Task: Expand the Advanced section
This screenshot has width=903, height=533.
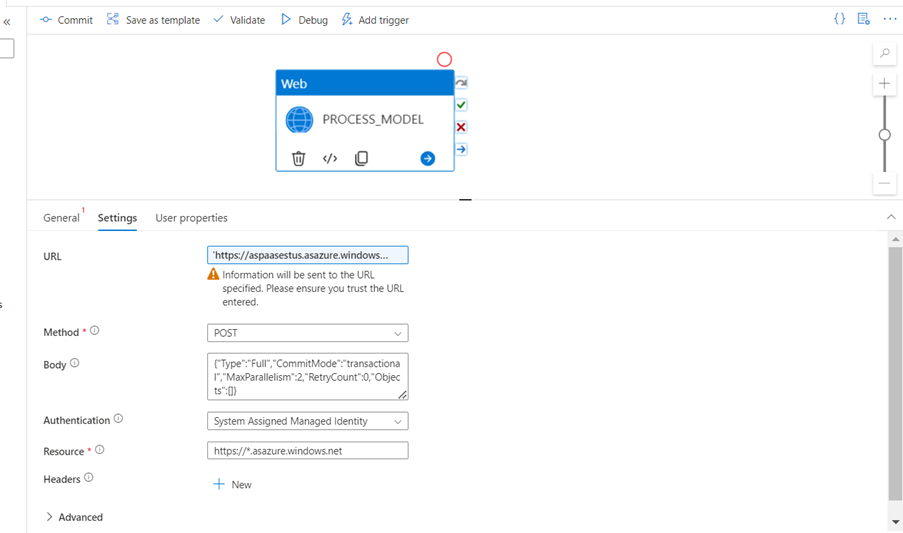Action: [x=74, y=517]
